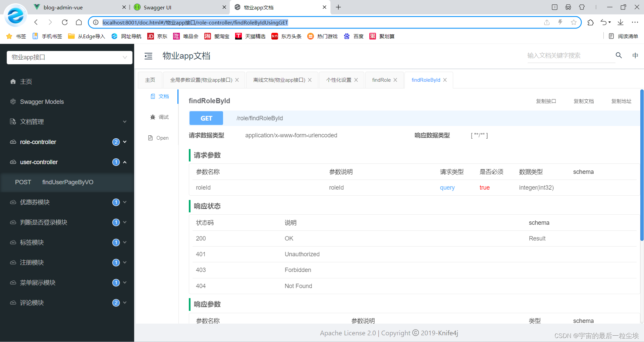Viewport: 644px width, 342px height.
Task: Close the 个性化设置 tab
Action: tap(356, 80)
